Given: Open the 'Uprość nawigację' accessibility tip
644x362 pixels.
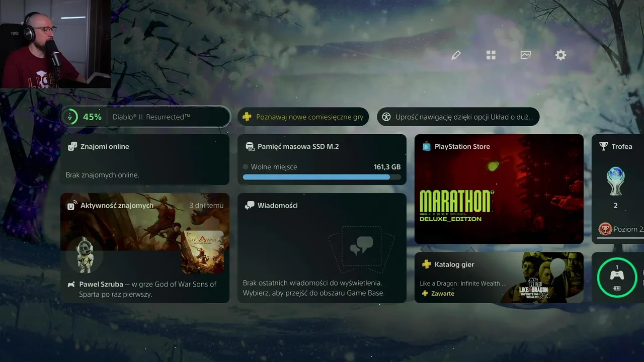Looking at the screenshot, I should tap(458, 117).
